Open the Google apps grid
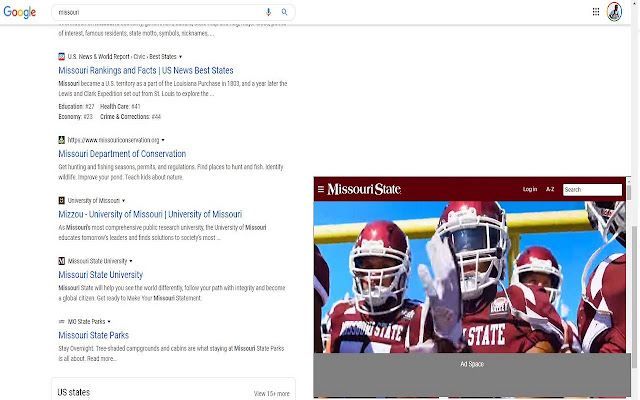640x400 pixels. coord(596,12)
